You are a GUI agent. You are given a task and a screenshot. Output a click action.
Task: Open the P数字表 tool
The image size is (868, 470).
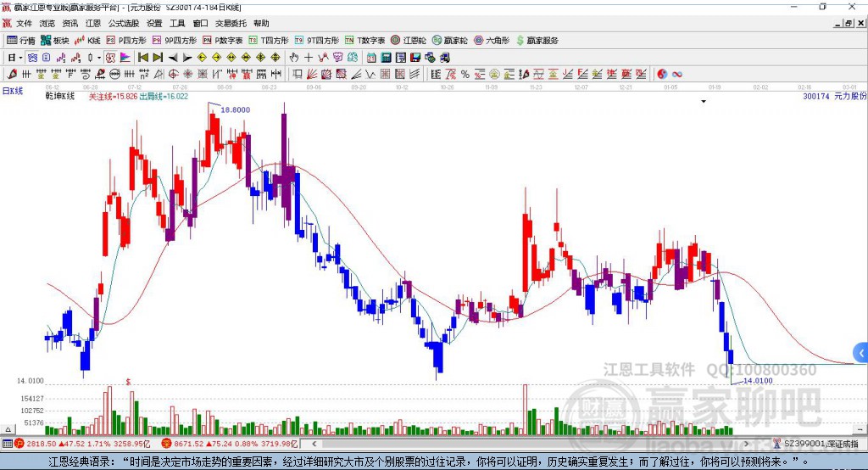pos(223,41)
